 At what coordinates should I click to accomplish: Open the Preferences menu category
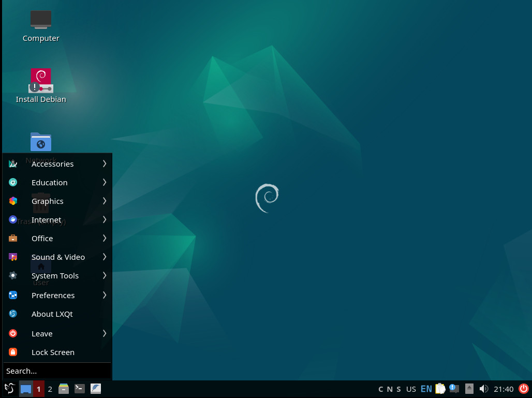tap(57, 296)
